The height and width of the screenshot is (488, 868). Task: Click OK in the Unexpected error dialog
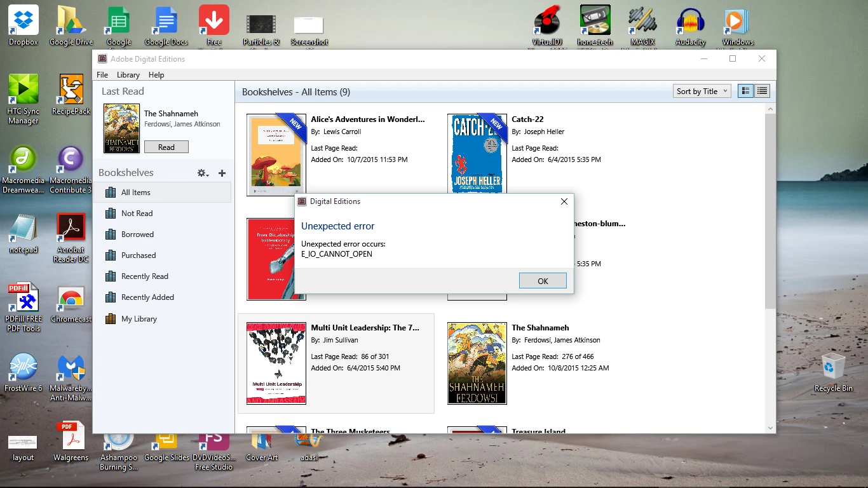click(x=543, y=281)
